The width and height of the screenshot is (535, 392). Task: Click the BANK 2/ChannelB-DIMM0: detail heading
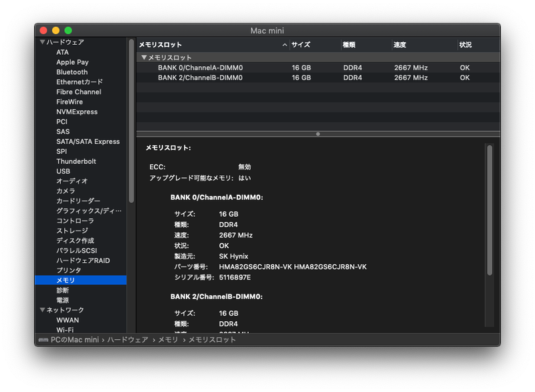click(x=217, y=296)
